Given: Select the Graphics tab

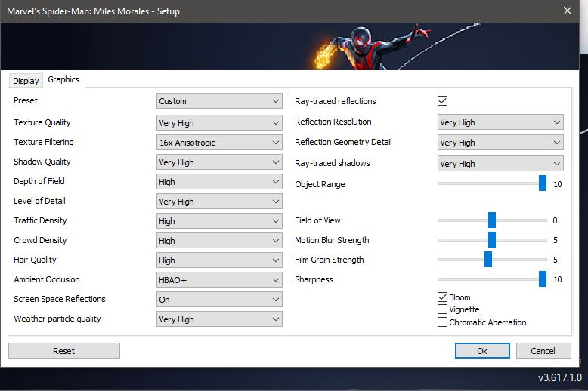Looking at the screenshot, I should click(63, 79).
